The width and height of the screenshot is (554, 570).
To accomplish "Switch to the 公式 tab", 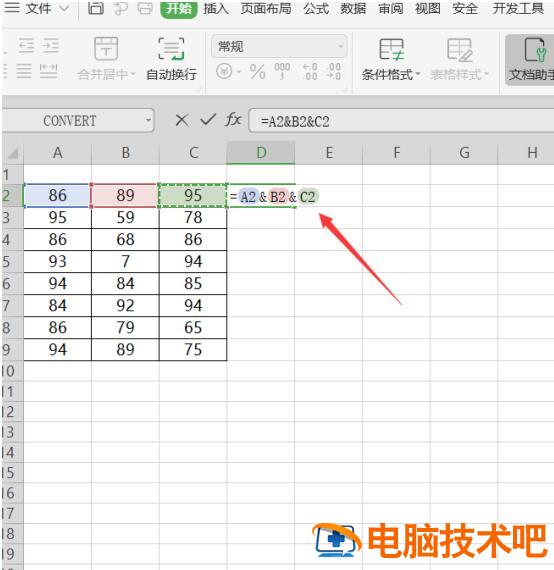I will coord(316,9).
